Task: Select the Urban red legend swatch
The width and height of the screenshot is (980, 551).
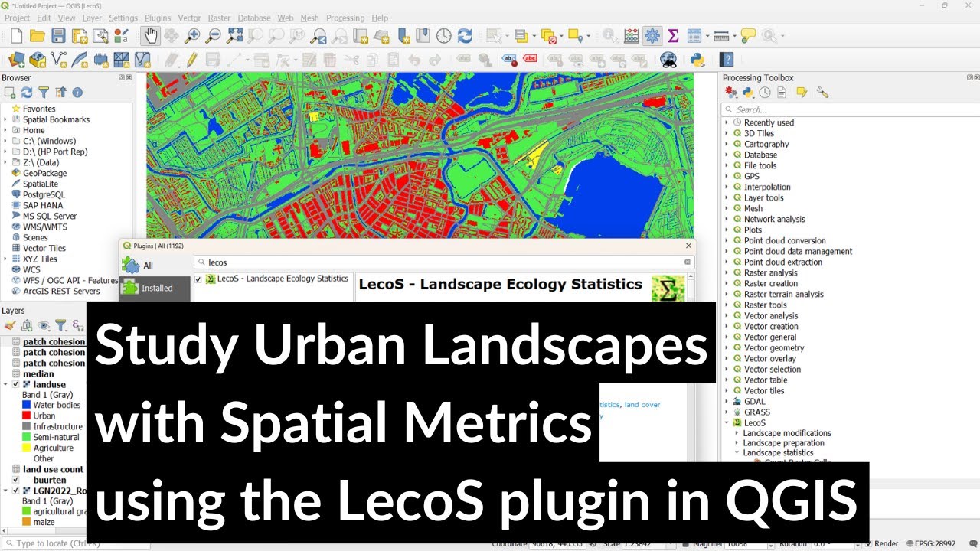Action: [x=27, y=416]
